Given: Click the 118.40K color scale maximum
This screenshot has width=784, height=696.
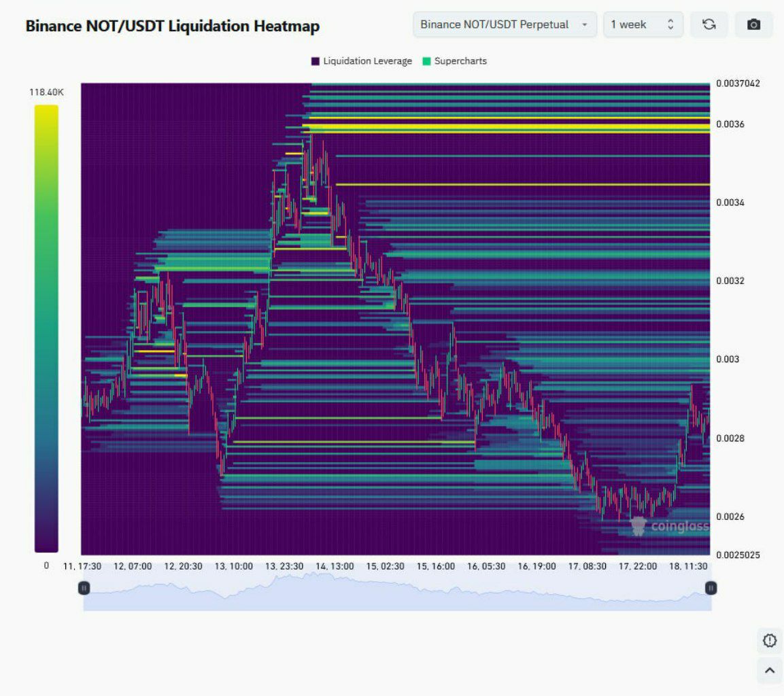Looking at the screenshot, I should point(46,92).
